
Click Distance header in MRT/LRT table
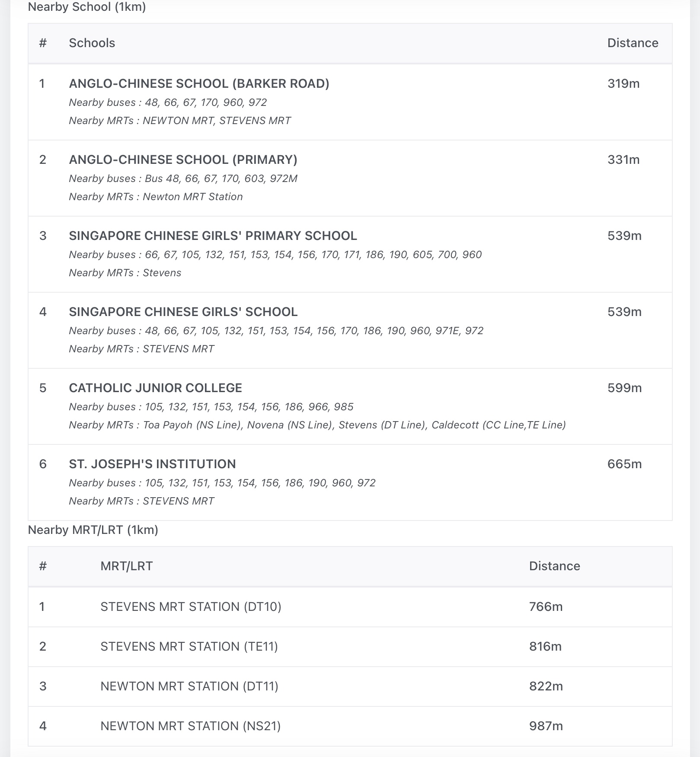point(554,566)
